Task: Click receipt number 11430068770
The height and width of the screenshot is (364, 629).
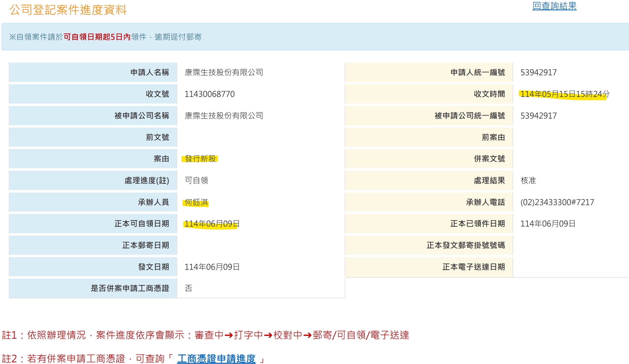Action: coord(209,94)
